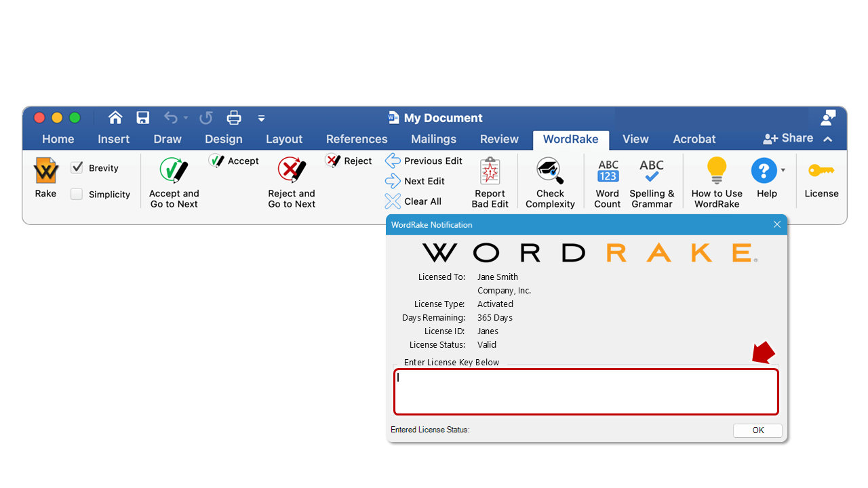868x488 pixels.
Task: Go to Next Edit
Action: pos(415,181)
